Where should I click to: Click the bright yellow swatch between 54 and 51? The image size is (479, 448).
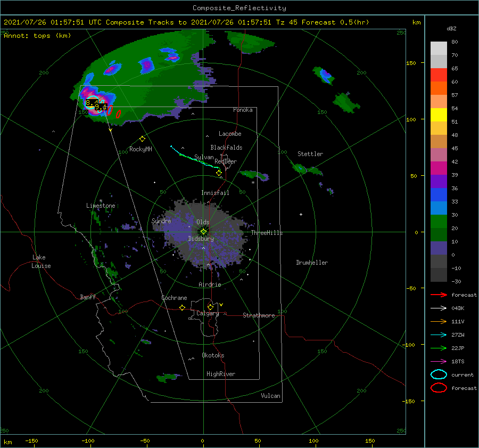coord(439,115)
